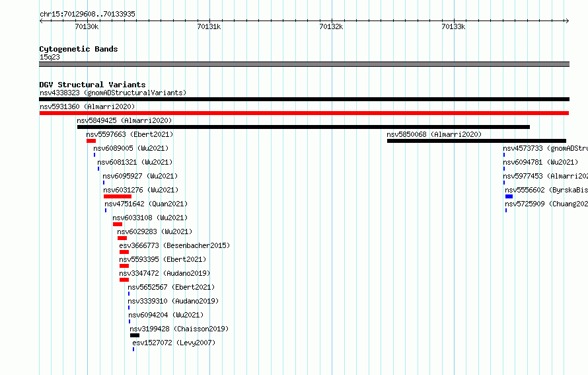Screen dimensions: 588x375
Task: Click the esv1527072 (Levy2007) label
Action: 174,343
